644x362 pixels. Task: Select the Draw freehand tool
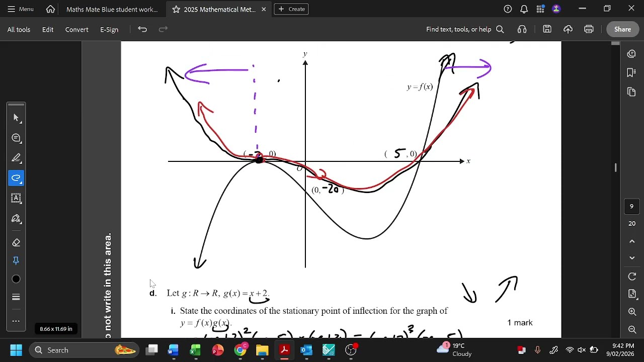click(16, 178)
